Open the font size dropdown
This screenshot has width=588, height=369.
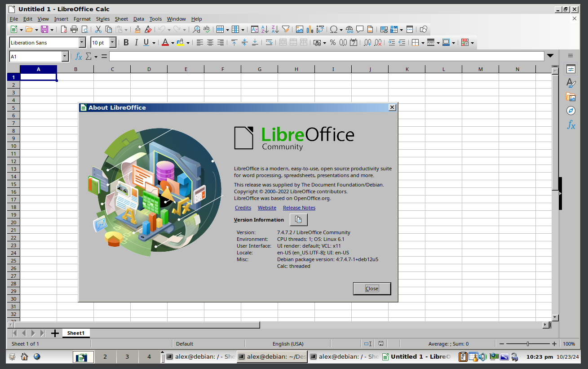pyautogui.click(x=113, y=43)
